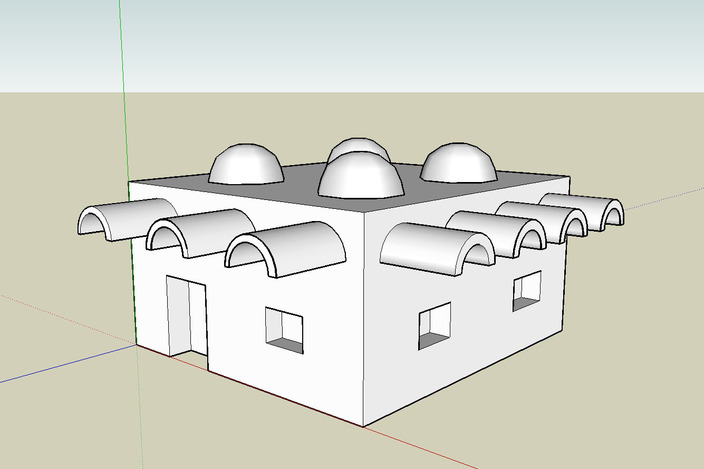The image size is (704, 469).
Task: Select the blue axis line
Action: pos(67,364)
